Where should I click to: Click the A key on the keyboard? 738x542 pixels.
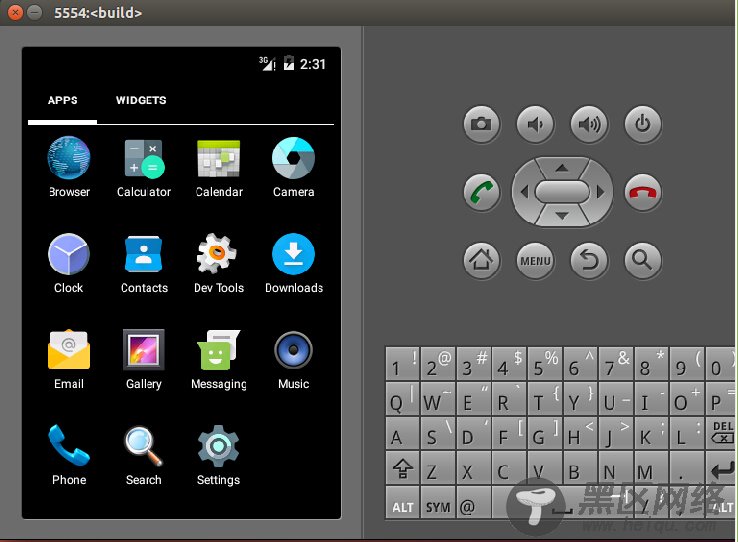[402, 433]
